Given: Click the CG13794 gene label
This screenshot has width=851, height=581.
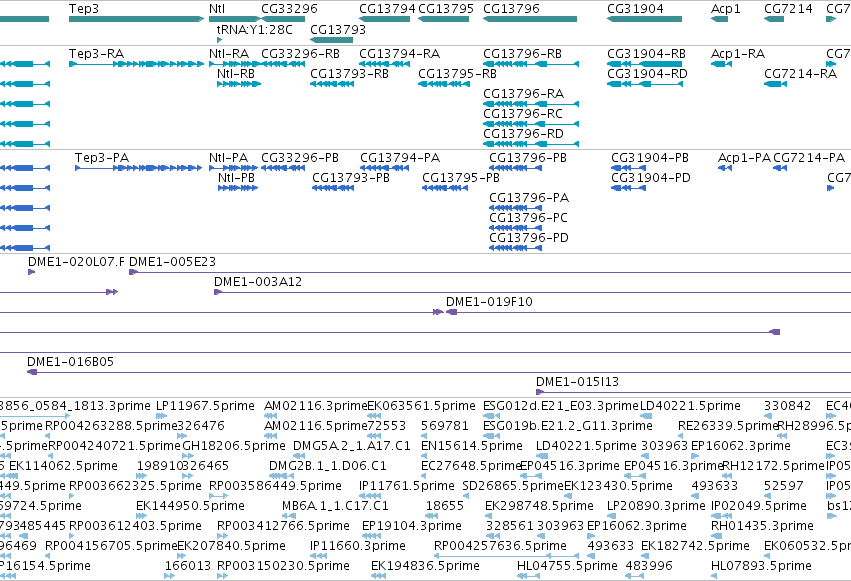Looking at the screenshot, I should pyautogui.click(x=387, y=9).
